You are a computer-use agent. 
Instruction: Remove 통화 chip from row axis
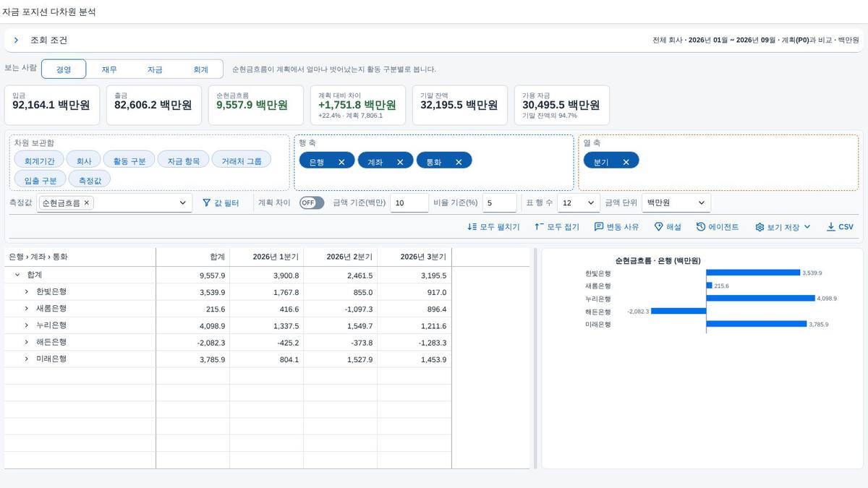[459, 162]
